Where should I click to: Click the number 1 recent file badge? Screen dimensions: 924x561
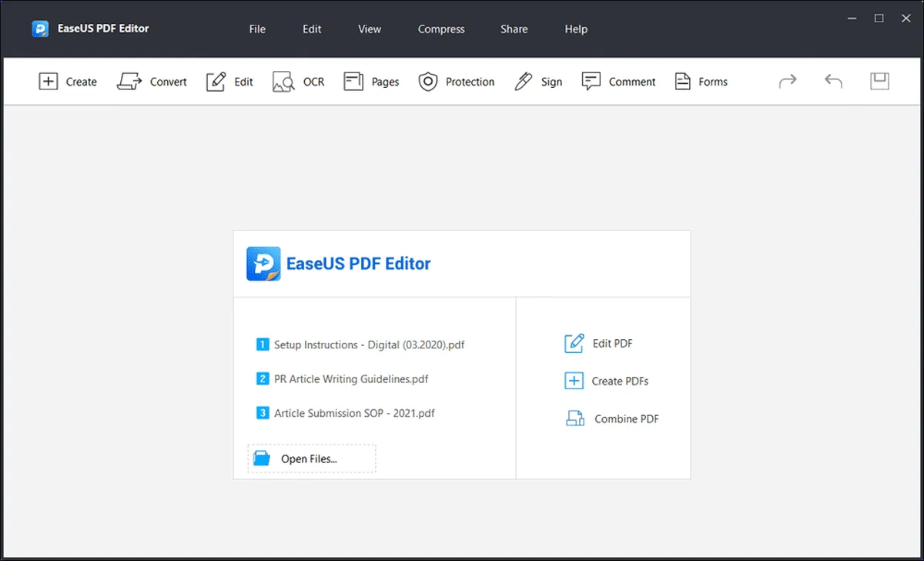[x=263, y=344]
